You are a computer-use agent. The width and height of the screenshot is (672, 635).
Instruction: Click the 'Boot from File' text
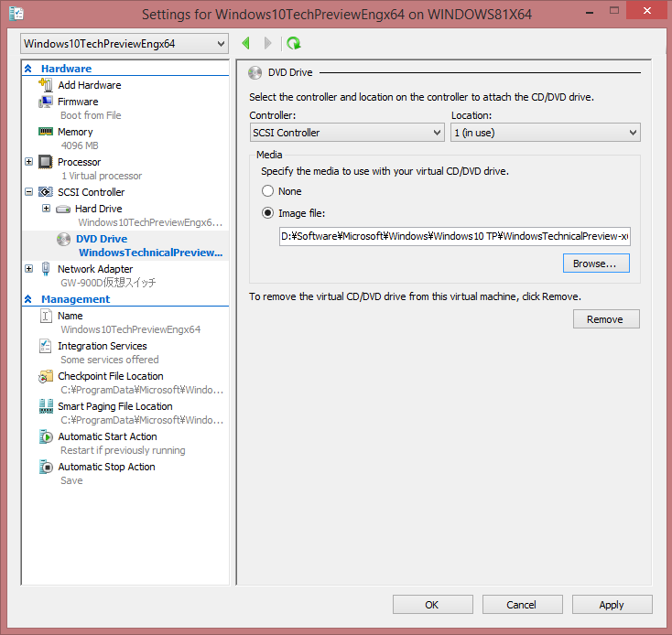click(91, 115)
